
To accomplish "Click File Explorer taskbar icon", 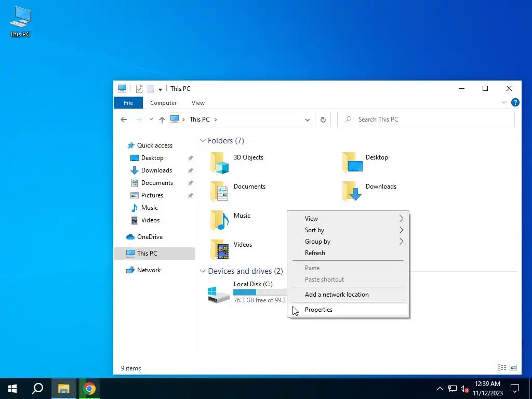I will 63,389.
